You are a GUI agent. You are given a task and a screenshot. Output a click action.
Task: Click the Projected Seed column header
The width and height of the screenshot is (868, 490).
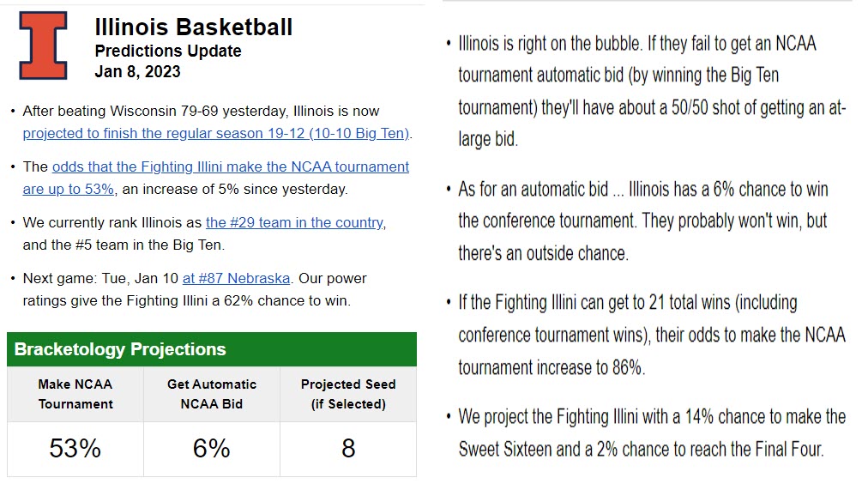348,394
